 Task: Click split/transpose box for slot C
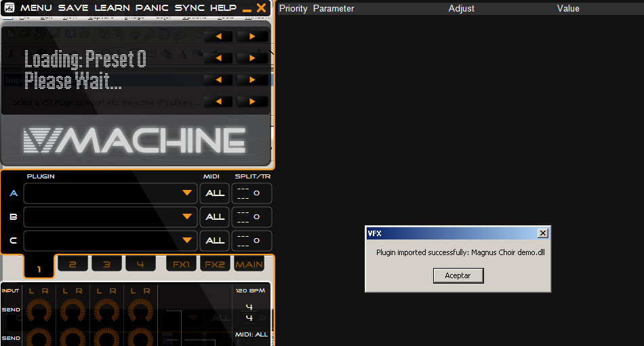point(251,241)
